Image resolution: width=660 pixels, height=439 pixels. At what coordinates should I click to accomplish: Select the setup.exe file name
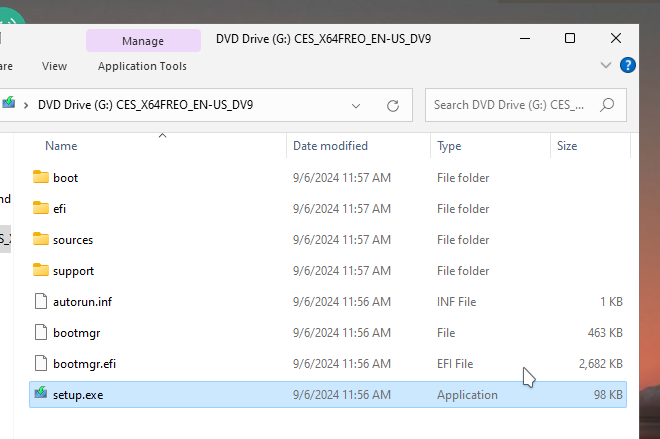point(78,395)
